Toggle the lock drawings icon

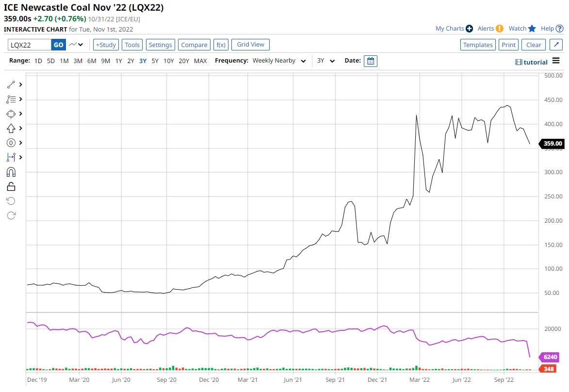11,186
